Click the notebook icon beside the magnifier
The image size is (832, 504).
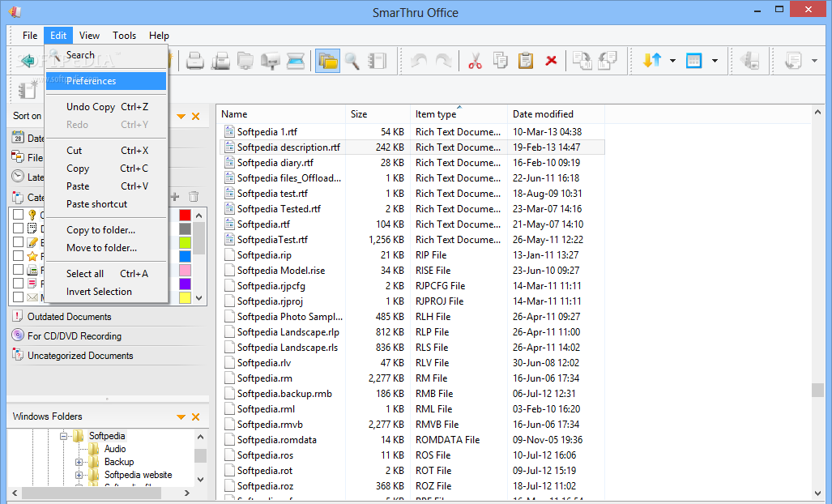pos(378,61)
